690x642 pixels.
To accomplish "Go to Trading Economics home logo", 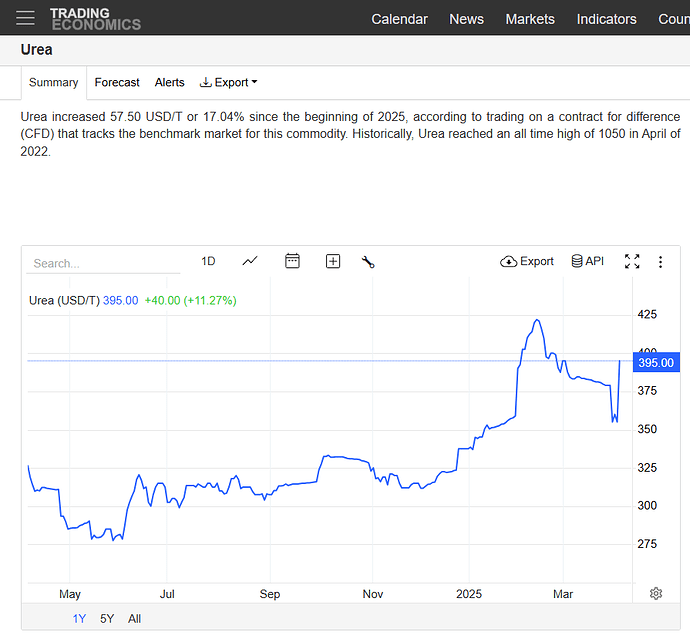I will 95,19.
